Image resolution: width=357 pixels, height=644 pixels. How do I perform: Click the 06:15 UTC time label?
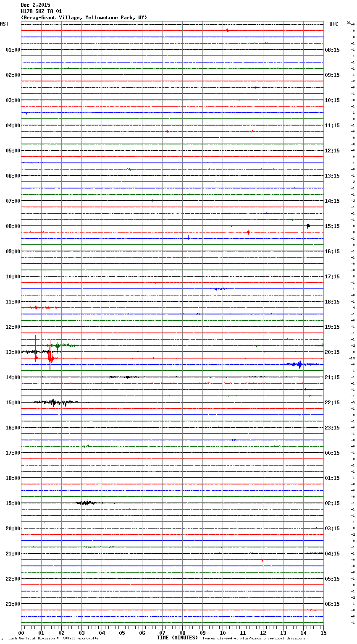click(x=332, y=604)
